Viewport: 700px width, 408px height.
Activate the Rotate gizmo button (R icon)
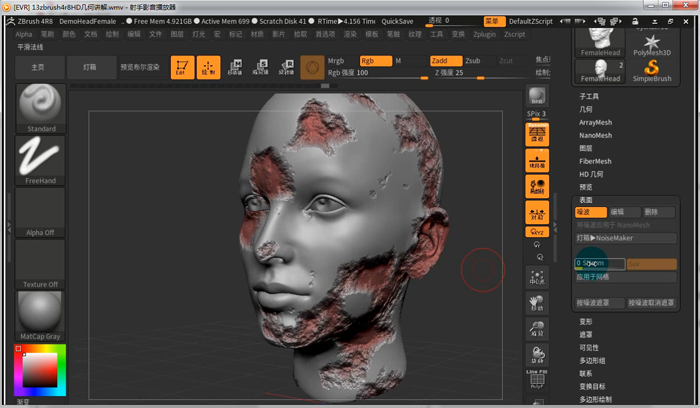[x=287, y=67]
